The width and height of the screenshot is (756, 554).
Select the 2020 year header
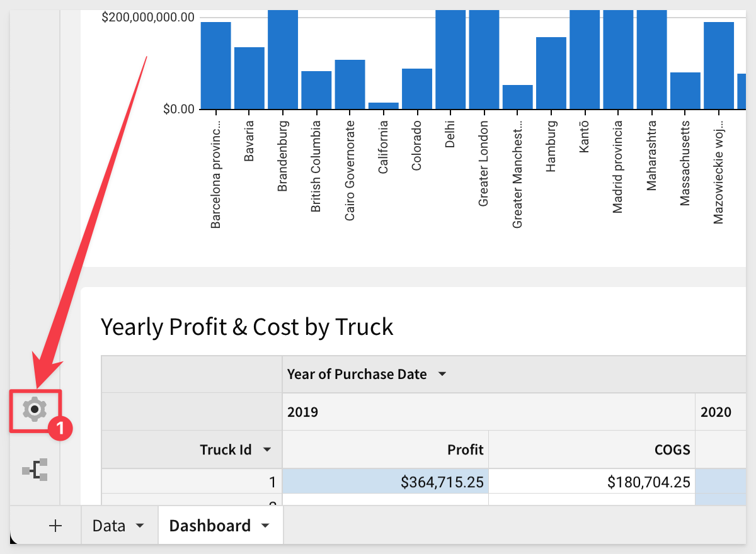(x=716, y=412)
